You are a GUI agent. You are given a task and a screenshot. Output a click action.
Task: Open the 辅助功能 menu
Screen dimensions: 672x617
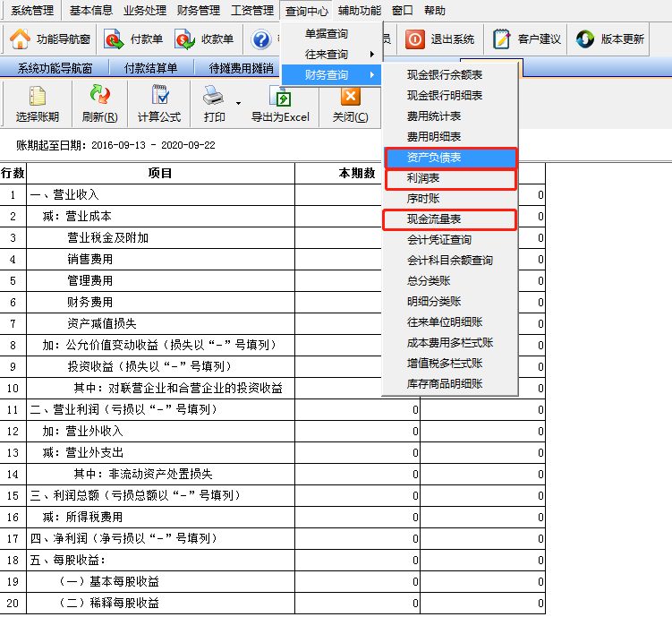tap(359, 10)
